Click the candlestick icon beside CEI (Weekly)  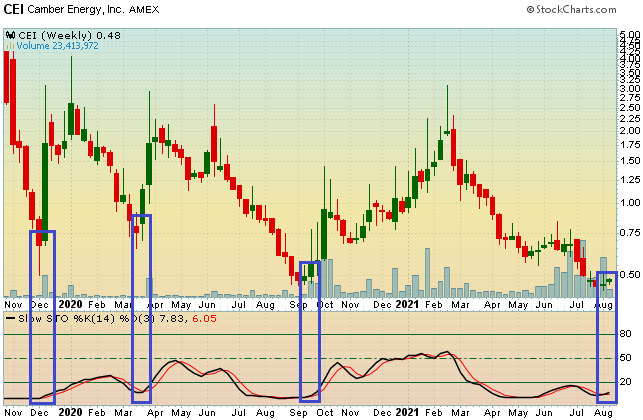pos(11,35)
